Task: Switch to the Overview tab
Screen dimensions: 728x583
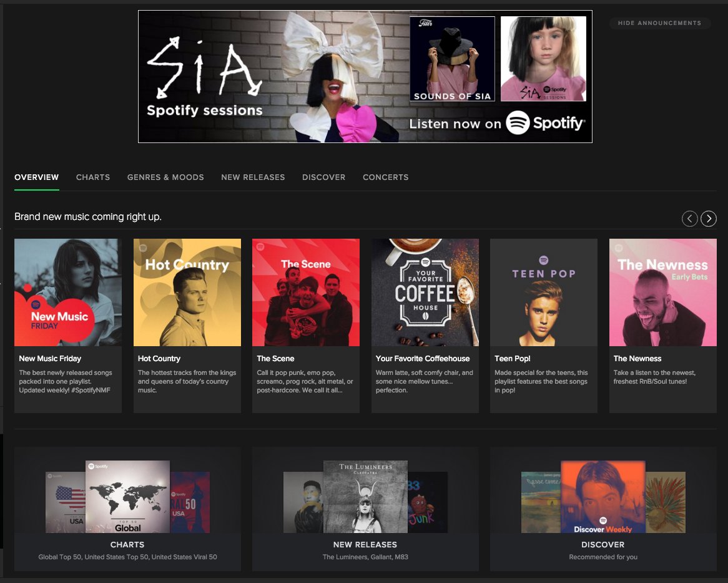Action: 37,177
